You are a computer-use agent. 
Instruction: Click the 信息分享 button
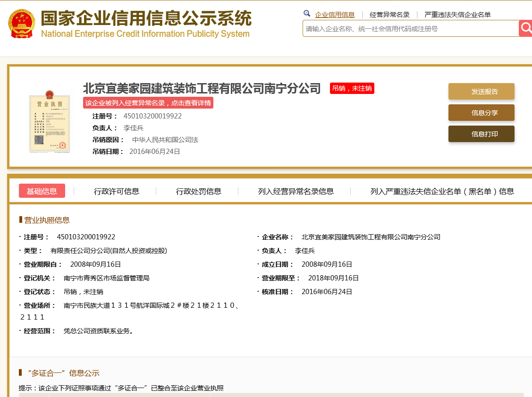point(481,113)
